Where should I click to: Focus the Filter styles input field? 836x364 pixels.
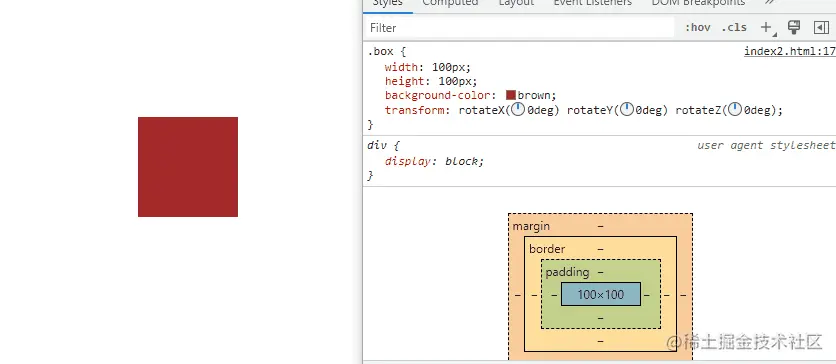click(520, 28)
